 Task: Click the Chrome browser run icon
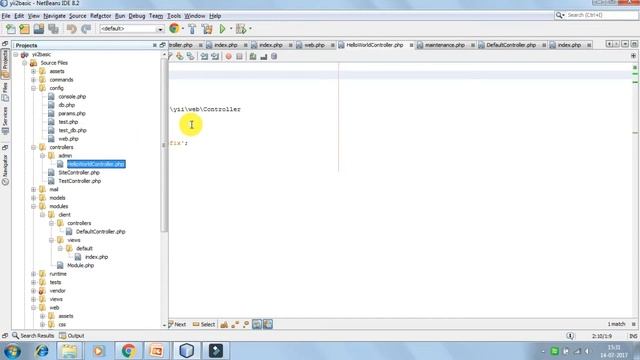click(x=174, y=29)
